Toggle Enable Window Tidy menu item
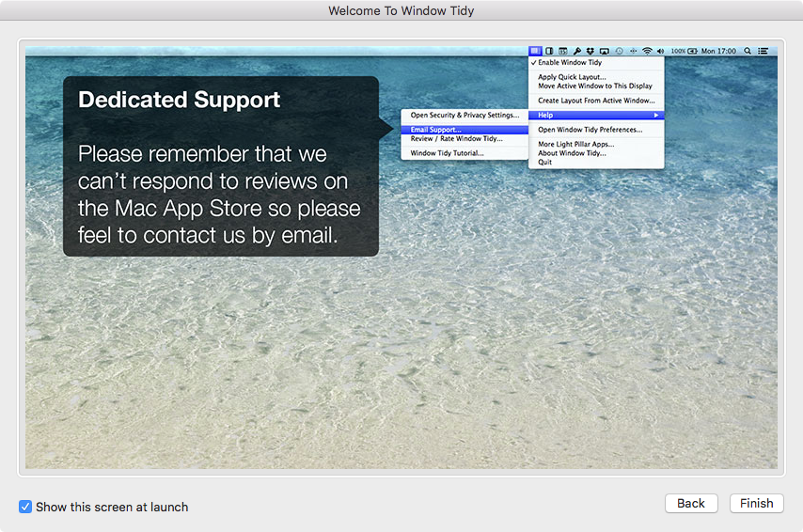Viewport: 803px width, 532px height. (x=596, y=62)
